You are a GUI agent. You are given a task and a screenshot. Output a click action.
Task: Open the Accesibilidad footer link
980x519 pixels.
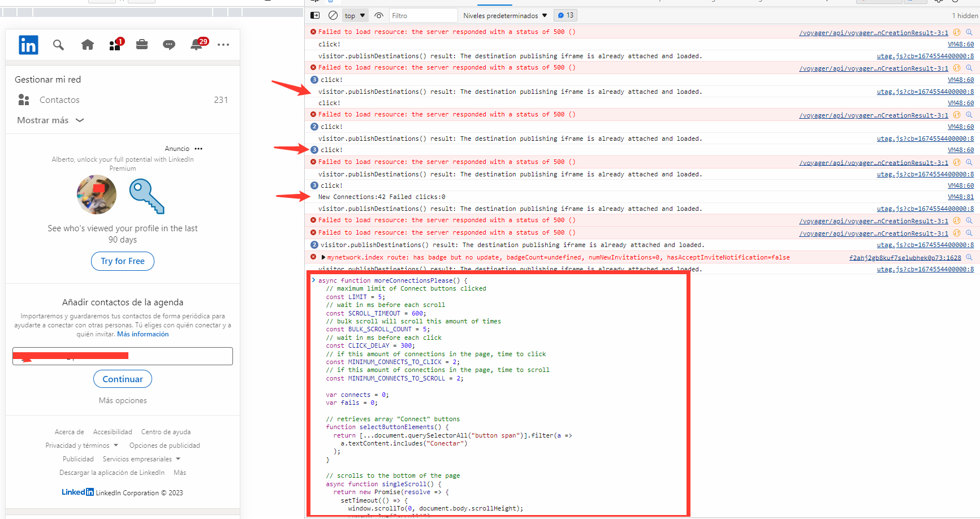click(x=113, y=432)
